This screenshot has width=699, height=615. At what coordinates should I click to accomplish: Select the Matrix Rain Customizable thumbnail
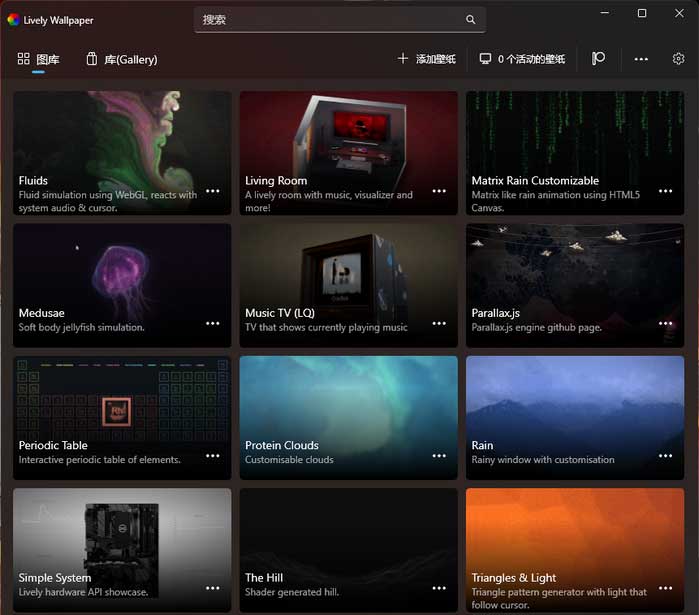coord(575,153)
